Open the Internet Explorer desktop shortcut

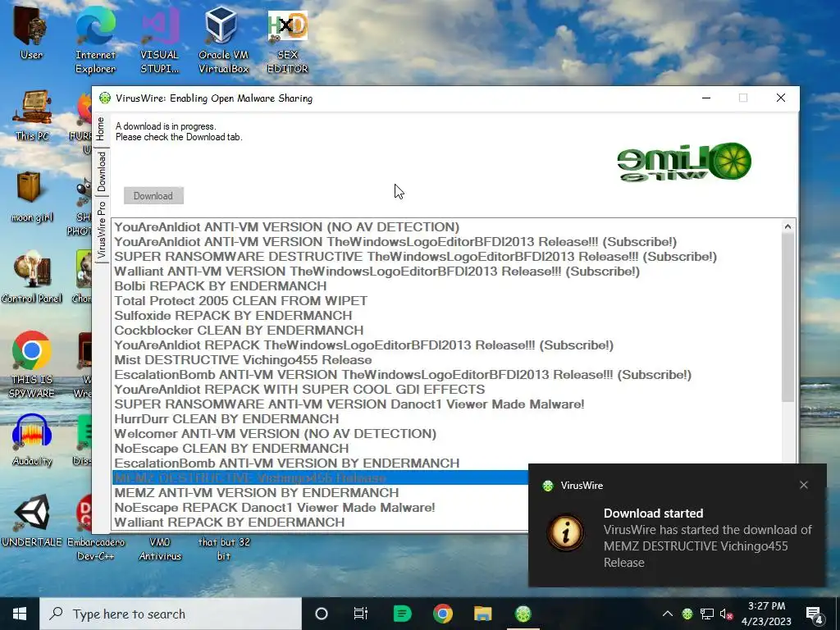(x=95, y=39)
